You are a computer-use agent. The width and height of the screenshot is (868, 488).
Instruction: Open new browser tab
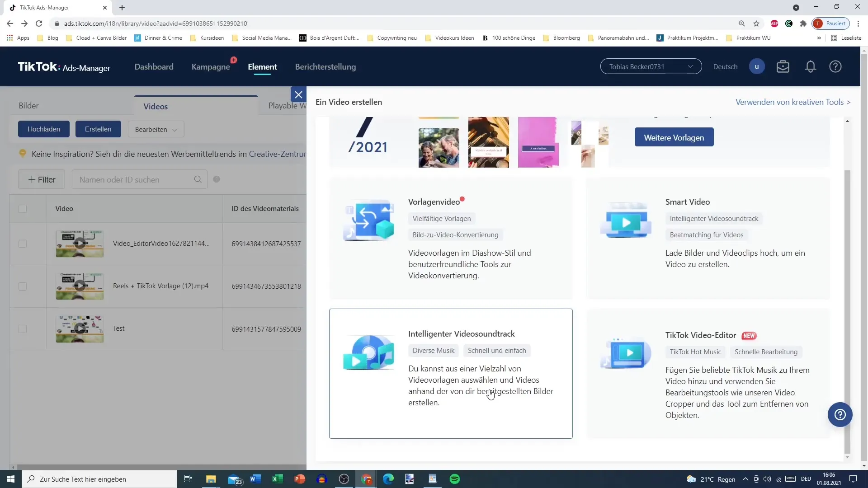(x=122, y=8)
